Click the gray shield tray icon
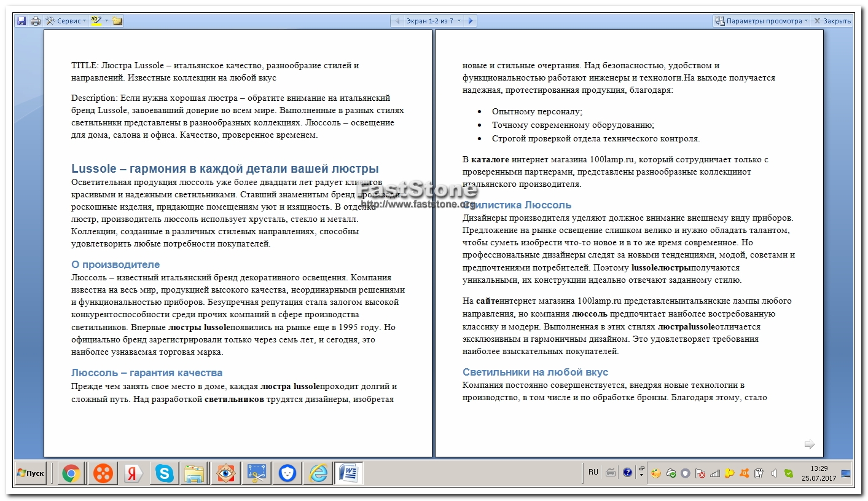The image size is (868, 501). coord(686,473)
